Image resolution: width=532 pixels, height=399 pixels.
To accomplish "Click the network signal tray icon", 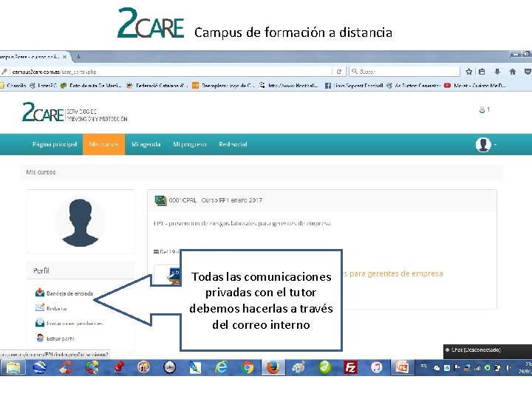I will (477, 368).
